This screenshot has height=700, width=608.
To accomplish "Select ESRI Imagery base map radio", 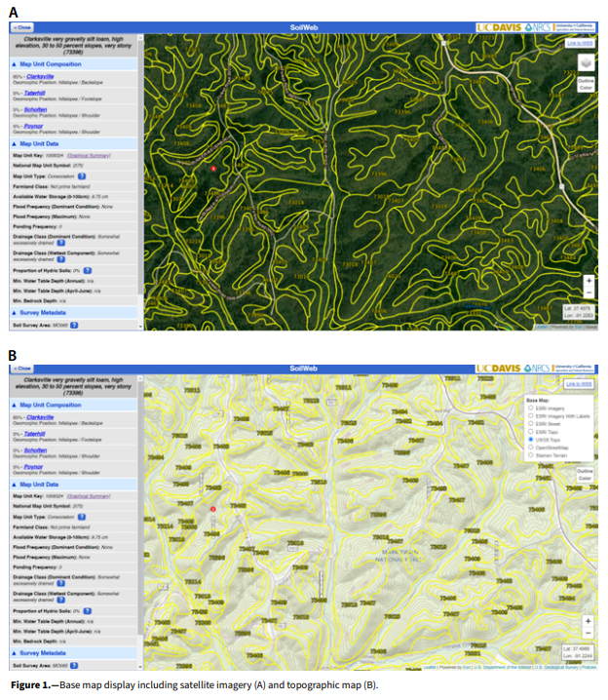I will tap(531, 408).
